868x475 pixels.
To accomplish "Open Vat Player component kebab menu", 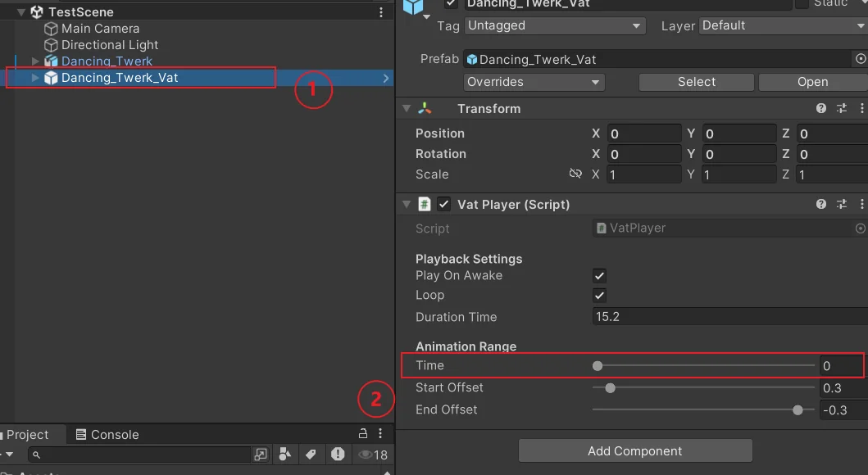I will (x=861, y=204).
